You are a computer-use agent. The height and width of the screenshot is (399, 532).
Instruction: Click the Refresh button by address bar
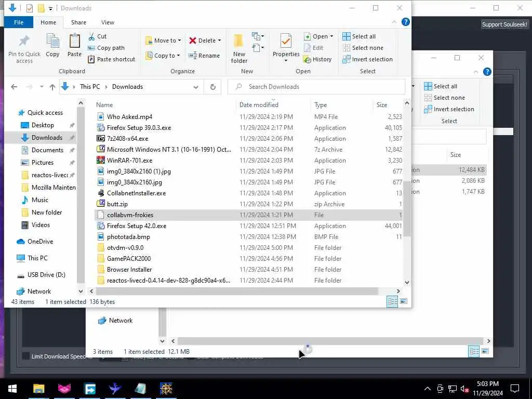click(212, 87)
